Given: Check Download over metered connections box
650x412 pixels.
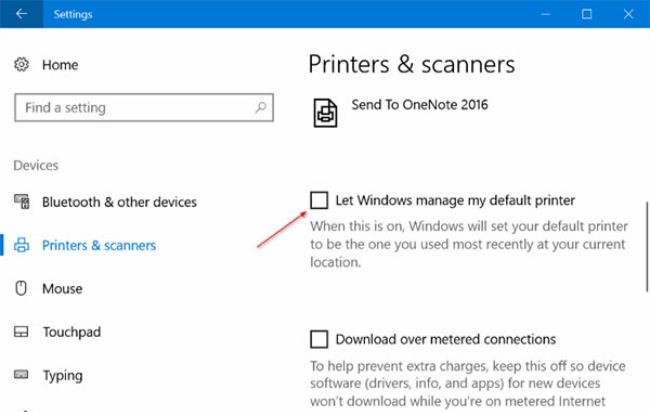Looking at the screenshot, I should (x=319, y=339).
